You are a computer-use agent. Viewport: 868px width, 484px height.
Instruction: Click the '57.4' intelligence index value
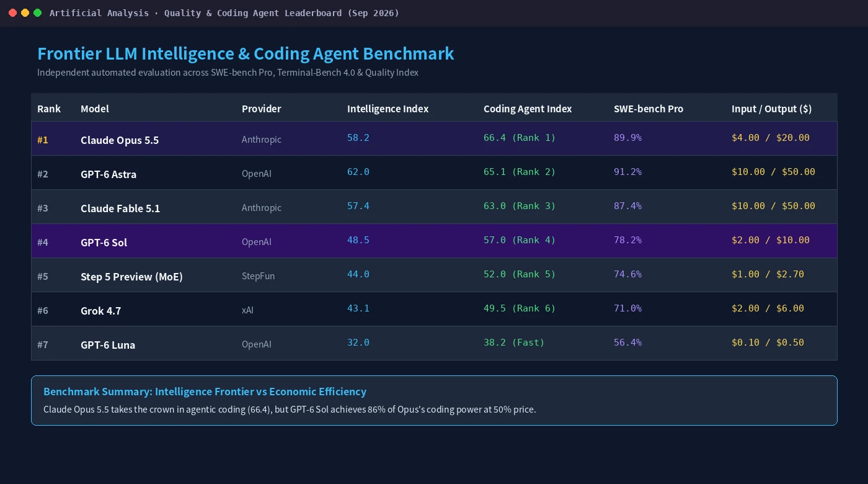(x=358, y=206)
